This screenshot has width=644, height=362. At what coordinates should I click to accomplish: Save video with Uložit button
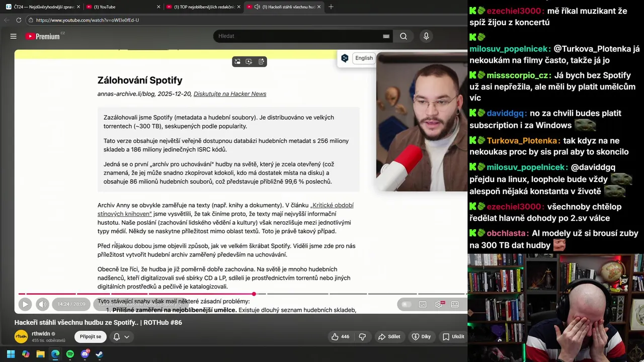pos(453,337)
